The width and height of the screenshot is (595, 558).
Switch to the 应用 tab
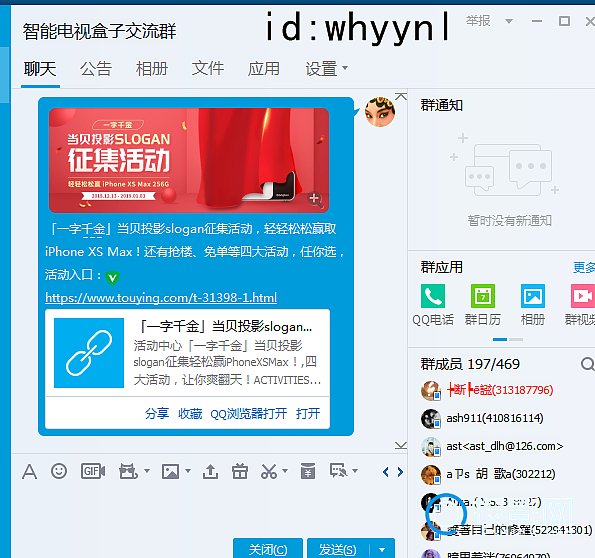(x=264, y=69)
